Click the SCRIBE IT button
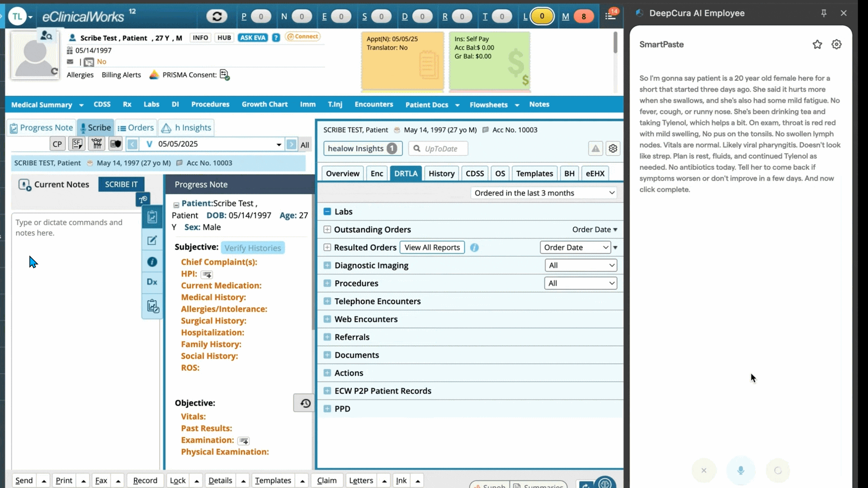The image size is (868, 488). click(121, 184)
